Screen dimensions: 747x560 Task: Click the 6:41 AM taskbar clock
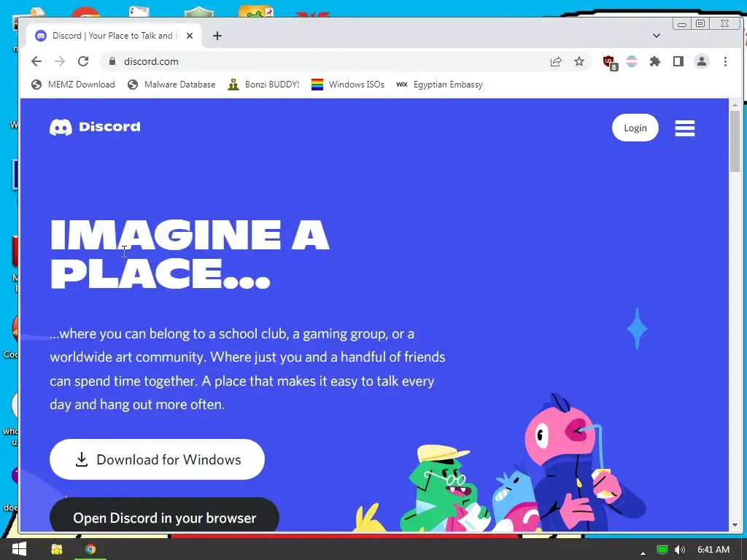713,550
